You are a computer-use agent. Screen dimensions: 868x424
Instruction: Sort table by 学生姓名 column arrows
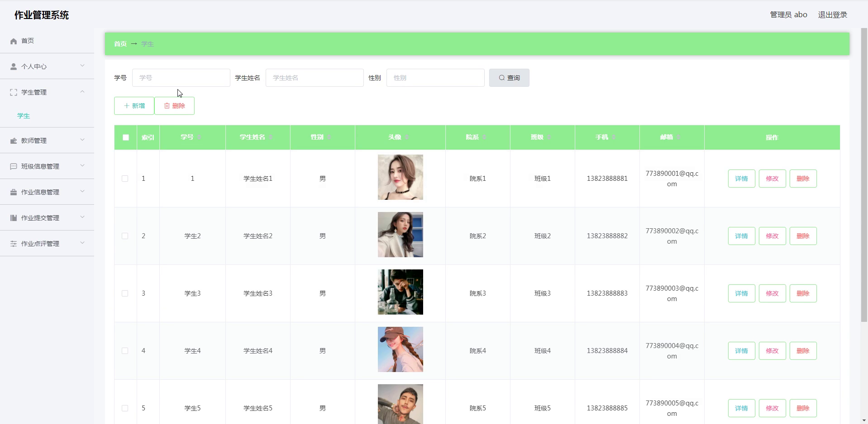tap(271, 137)
